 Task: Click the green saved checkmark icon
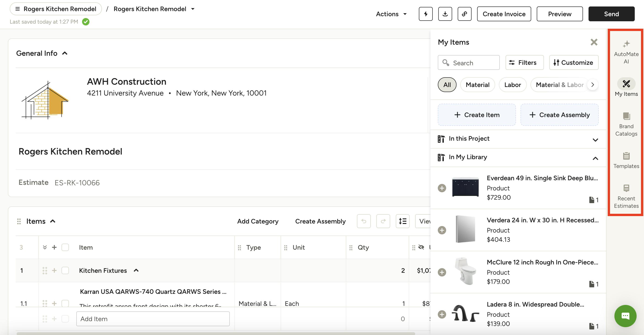86,22
